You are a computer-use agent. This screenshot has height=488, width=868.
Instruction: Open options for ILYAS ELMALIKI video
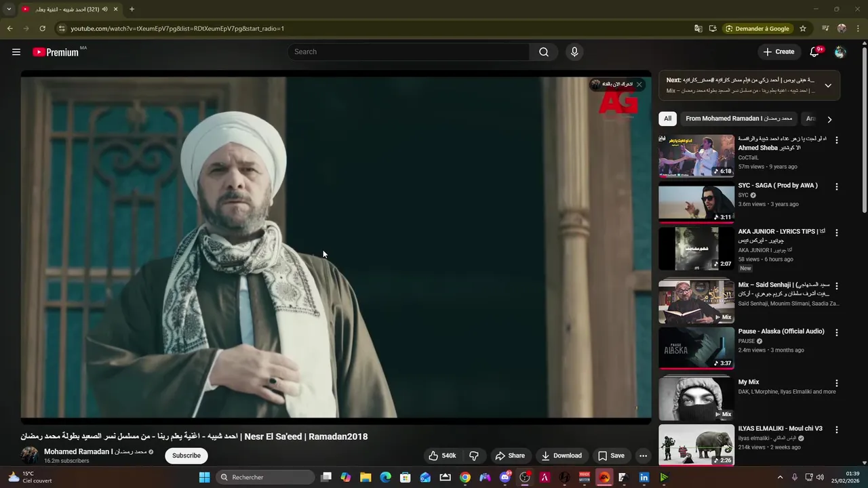point(836,430)
